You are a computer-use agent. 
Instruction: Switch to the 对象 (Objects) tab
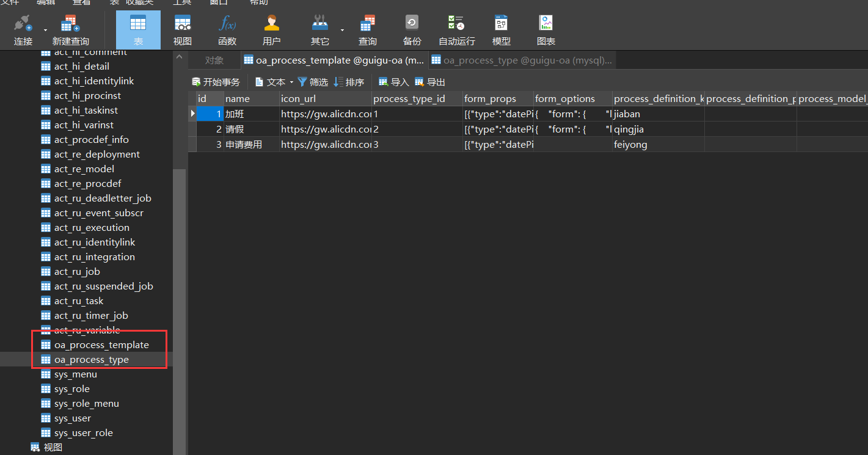click(x=214, y=60)
